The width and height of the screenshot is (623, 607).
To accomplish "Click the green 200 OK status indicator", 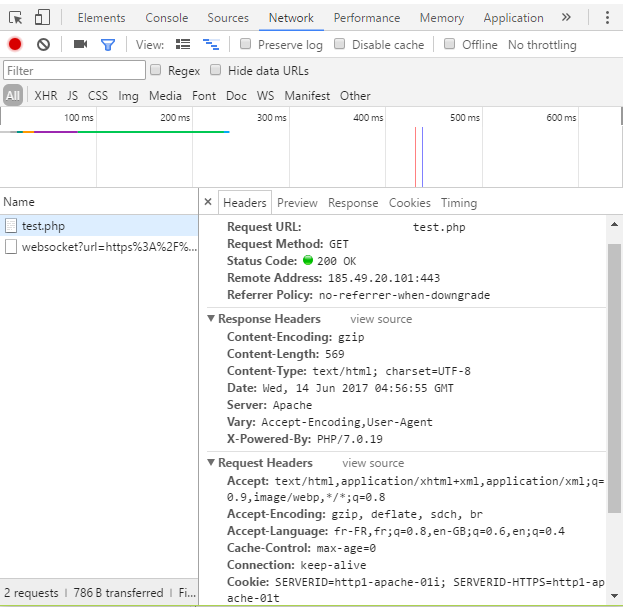I will pos(308,260).
